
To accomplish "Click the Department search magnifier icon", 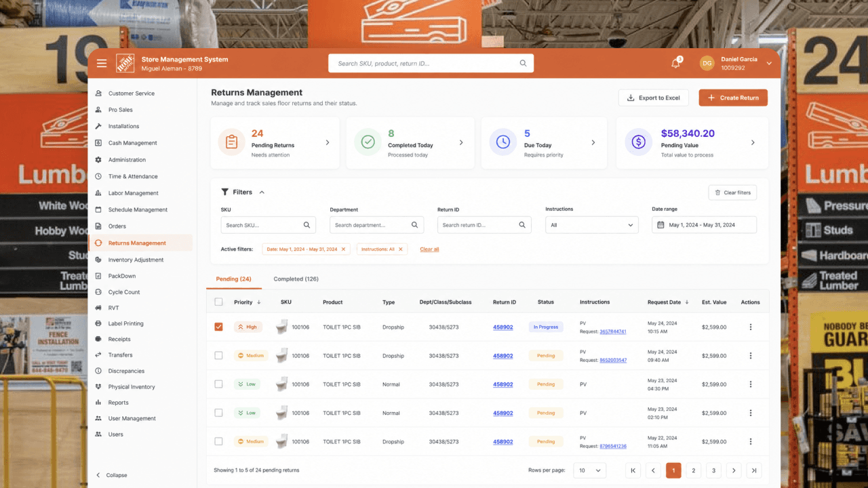I will pyautogui.click(x=414, y=225).
